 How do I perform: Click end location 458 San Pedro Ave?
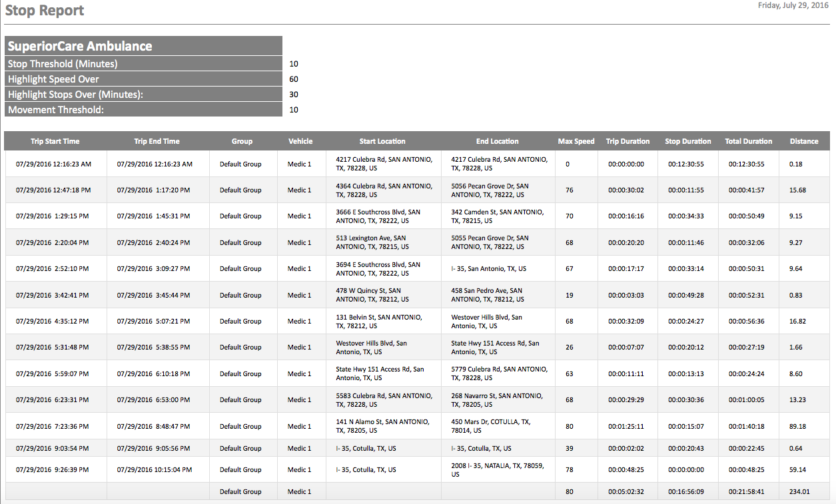pyautogui.click(x=486, y=295)
